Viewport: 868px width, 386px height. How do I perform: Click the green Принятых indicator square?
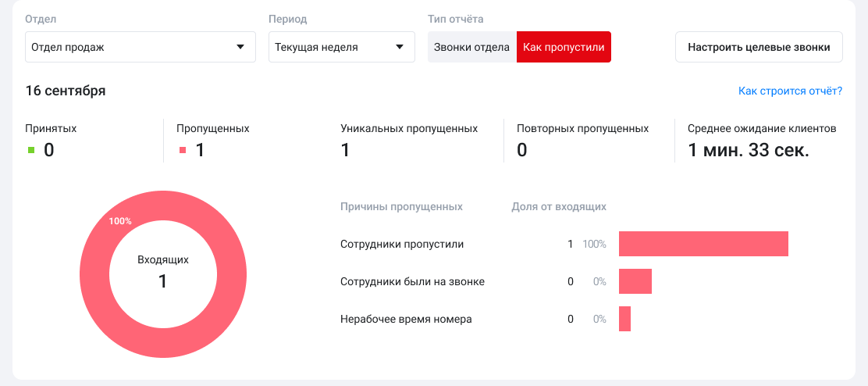point(31,150)
